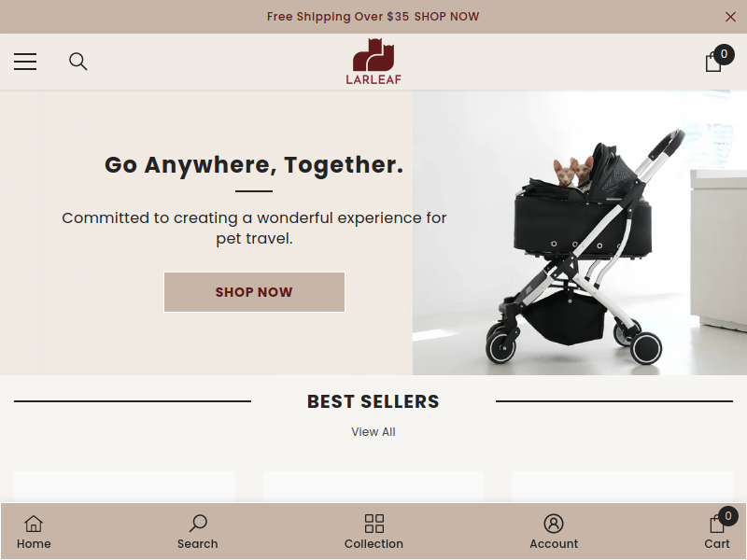The image size is (747, 560).
Task: Click the Larleaf cat logo
Action: (x=373, y=62)
